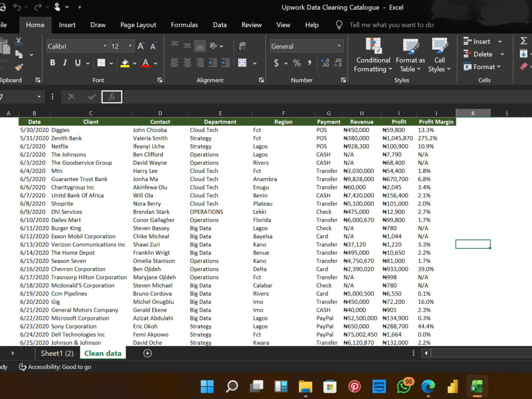This screenshot has width=532, height=399.
Task: Click the Clear eraser icon
Action: point(523,66)
